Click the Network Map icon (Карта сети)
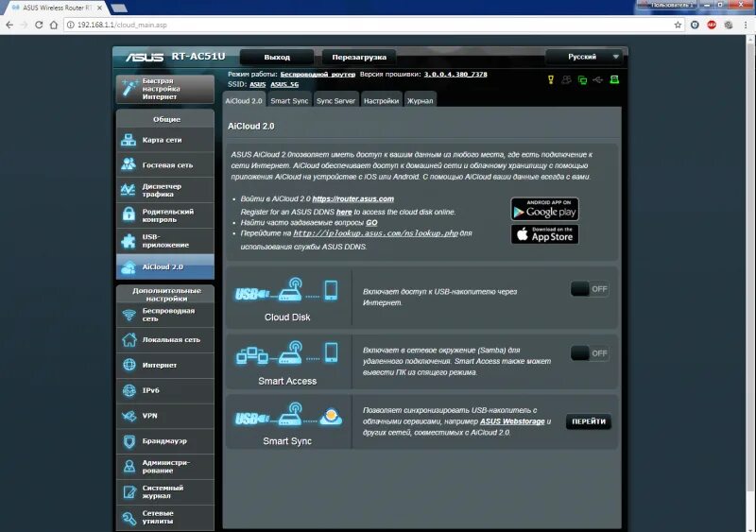Viewport: 756px width, 532px height. (129, 140)
